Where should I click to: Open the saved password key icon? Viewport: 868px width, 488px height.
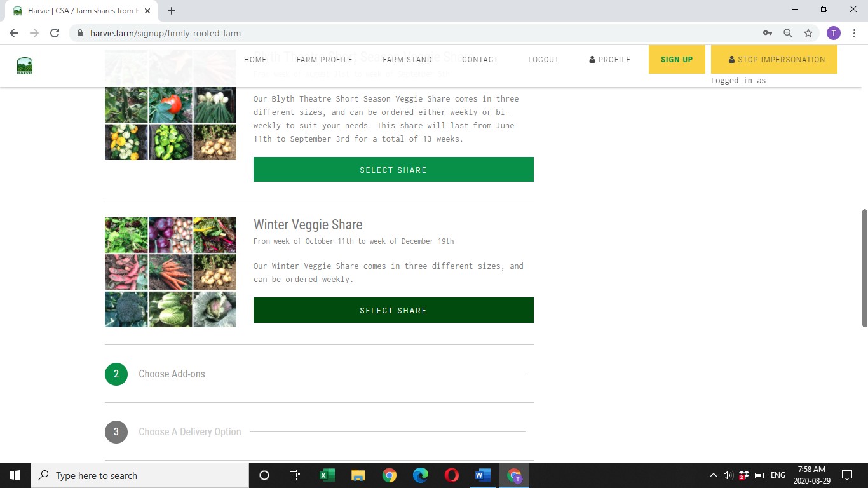(768, 33)
